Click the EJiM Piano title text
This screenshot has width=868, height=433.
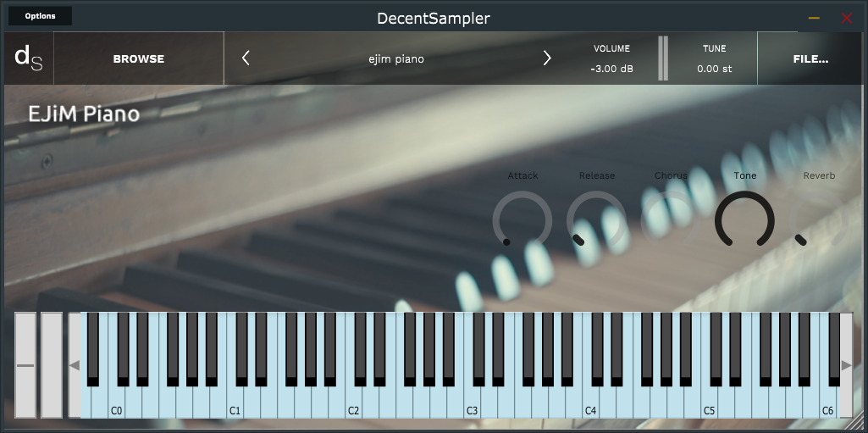pos(84,114)
